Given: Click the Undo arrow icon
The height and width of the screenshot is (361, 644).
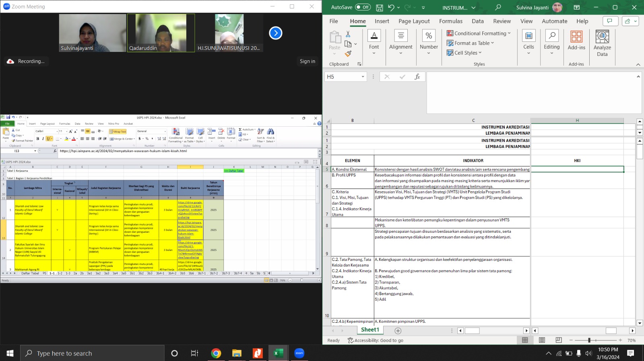Looking at the screenshot, I should pyautogui.click(x=391, y=7).
